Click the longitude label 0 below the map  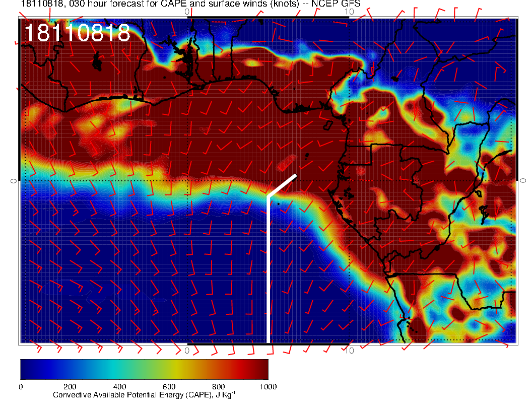pyautogui.click(x=187, y=351)
